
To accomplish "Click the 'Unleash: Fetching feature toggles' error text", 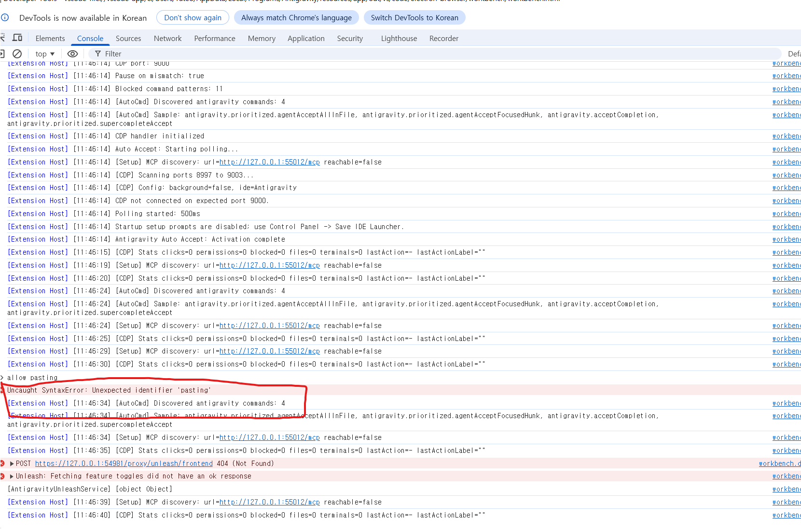I will 134,476.
